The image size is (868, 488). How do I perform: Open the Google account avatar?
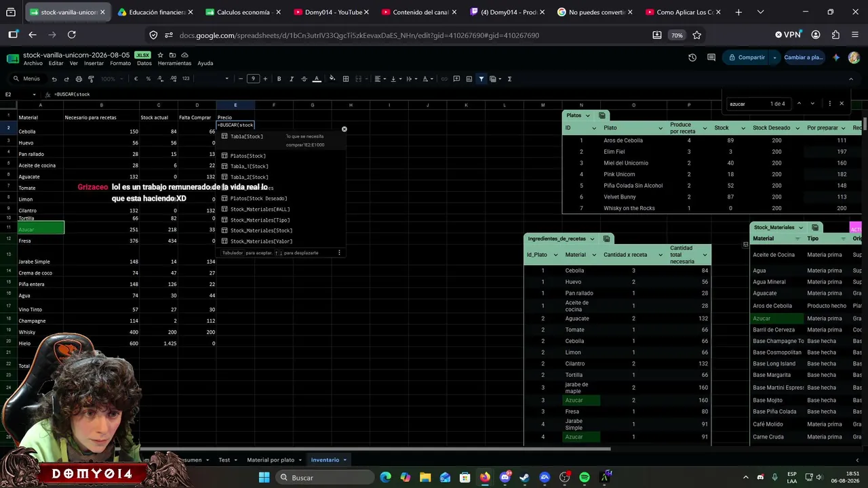(x=854, y=58)
